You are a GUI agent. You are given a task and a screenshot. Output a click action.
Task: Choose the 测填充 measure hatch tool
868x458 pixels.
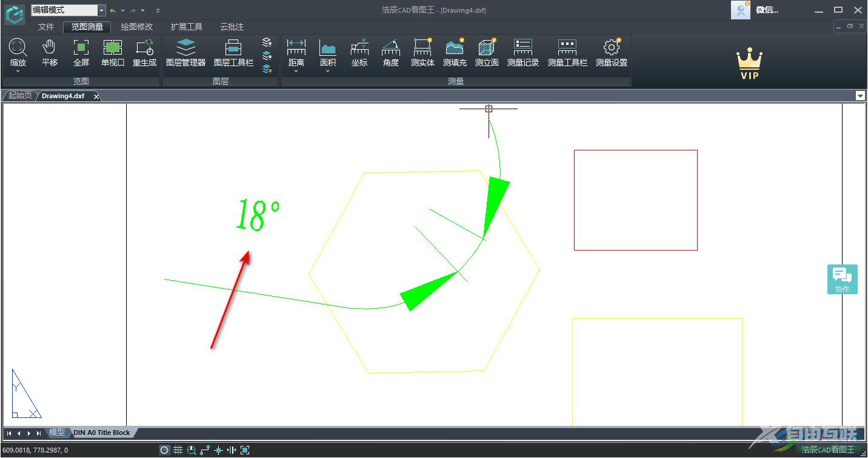point(455,52)
